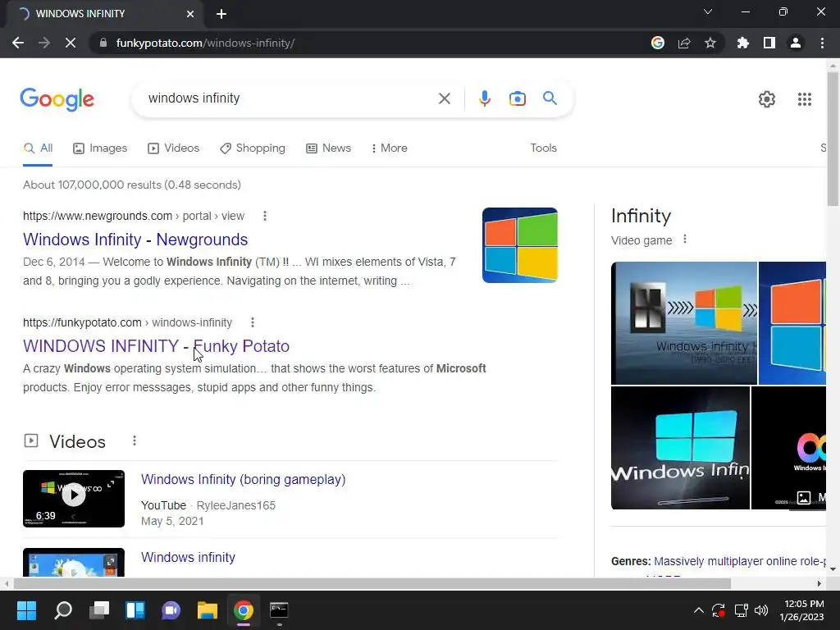Open the volume tray icon
This screenshot has height=630, width=840.
pos(760,610)
